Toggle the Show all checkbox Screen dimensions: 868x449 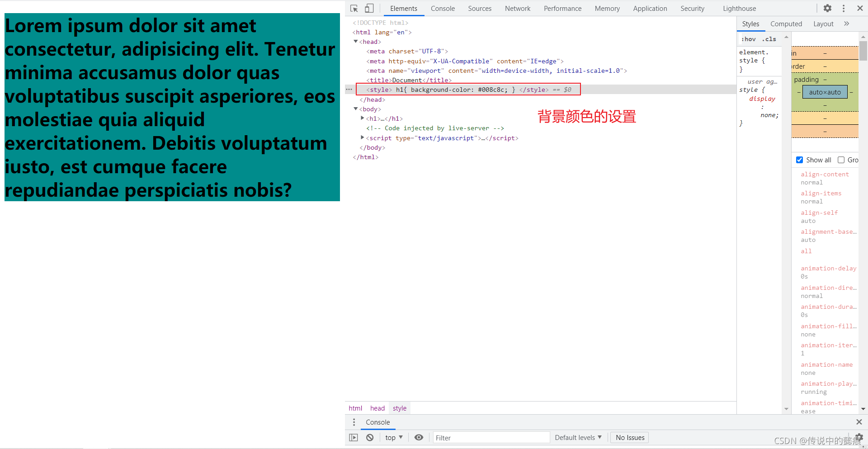point(799,160)
